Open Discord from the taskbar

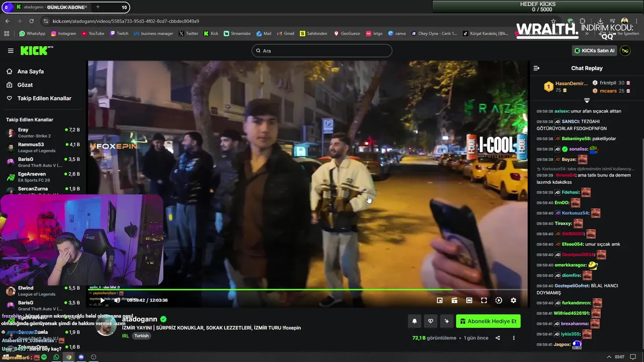coord(81,357)
